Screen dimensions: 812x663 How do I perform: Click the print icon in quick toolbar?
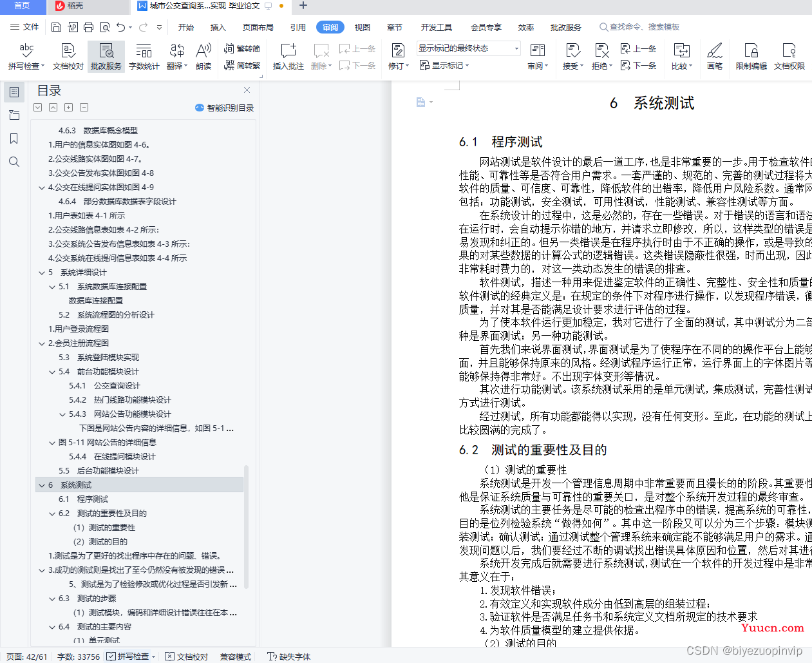(x=88, y=27)
